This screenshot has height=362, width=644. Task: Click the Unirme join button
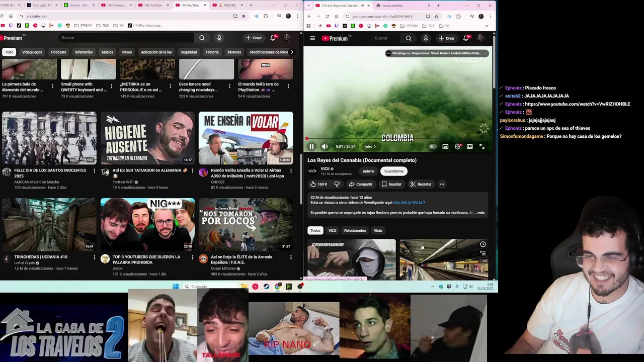(368, 171)
